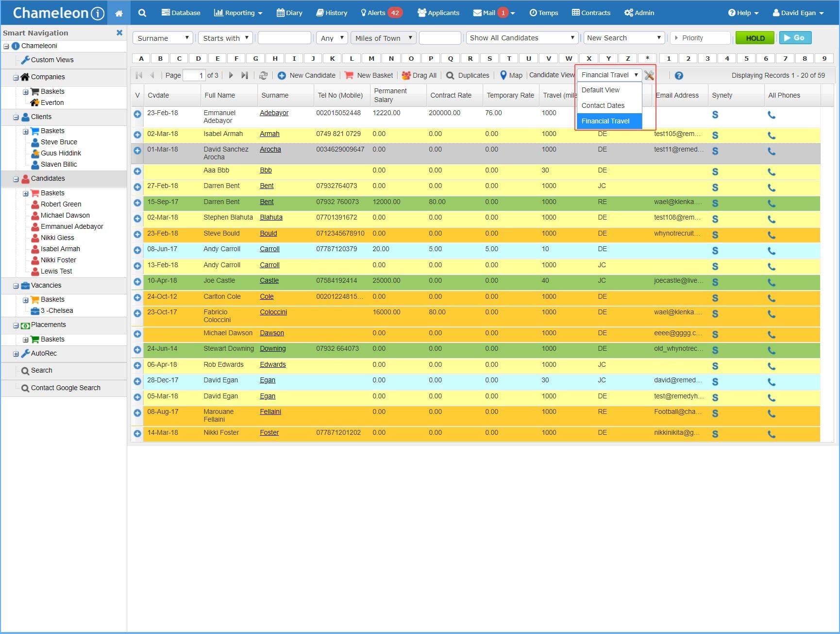The width and height of the screenshot is (840, 634).
Task: Expand row plus icon for Nikki Foster
Action: (137, 433)
